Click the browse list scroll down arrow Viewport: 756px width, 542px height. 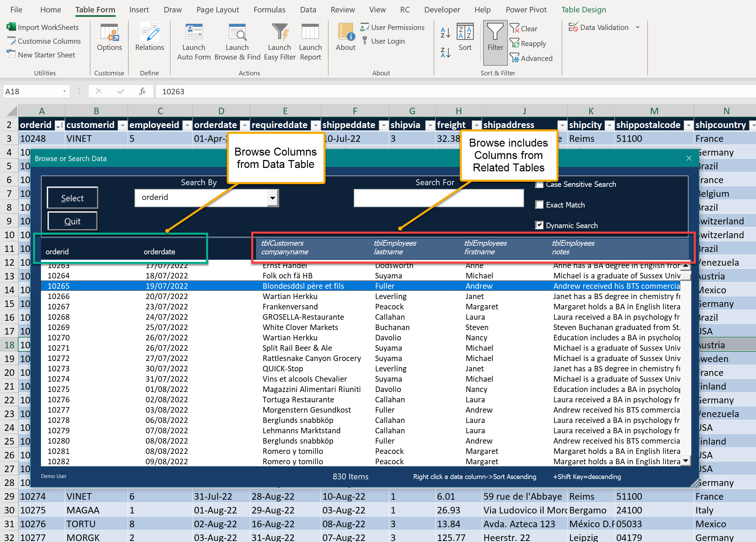[686, 460]
